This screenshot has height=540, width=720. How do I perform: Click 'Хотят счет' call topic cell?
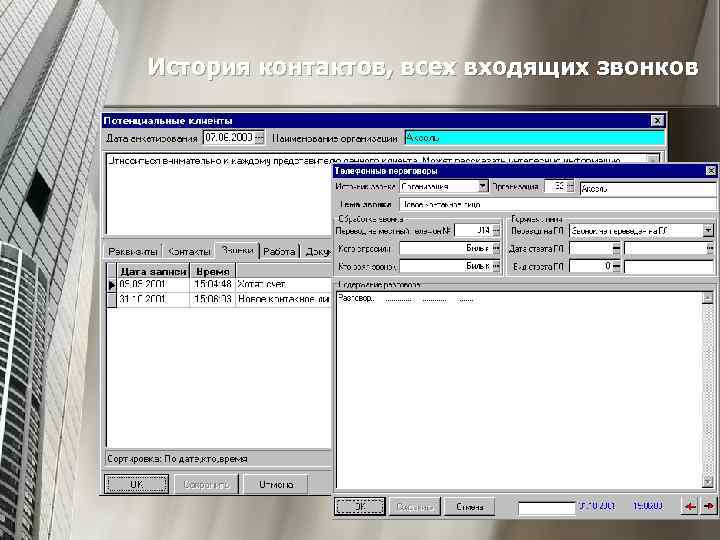(x=283, y=285)
